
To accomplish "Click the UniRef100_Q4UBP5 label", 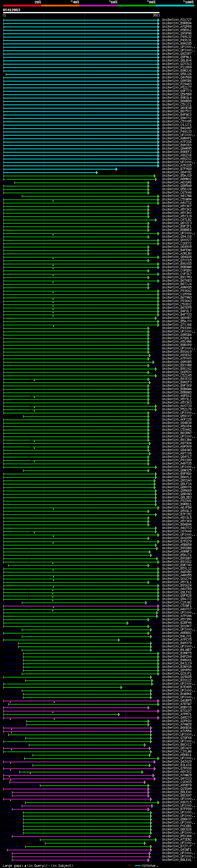I will [177, 701].
